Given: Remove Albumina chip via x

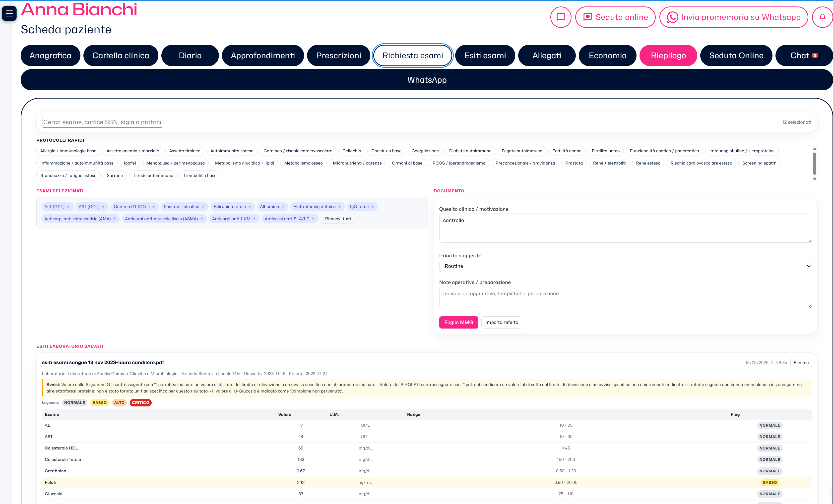Looking at the screenshot, I should click(x=283, y=207).
